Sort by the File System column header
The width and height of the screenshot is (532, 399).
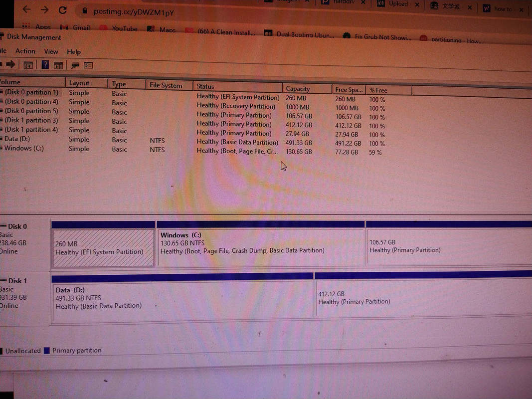(x=169, y=85)
